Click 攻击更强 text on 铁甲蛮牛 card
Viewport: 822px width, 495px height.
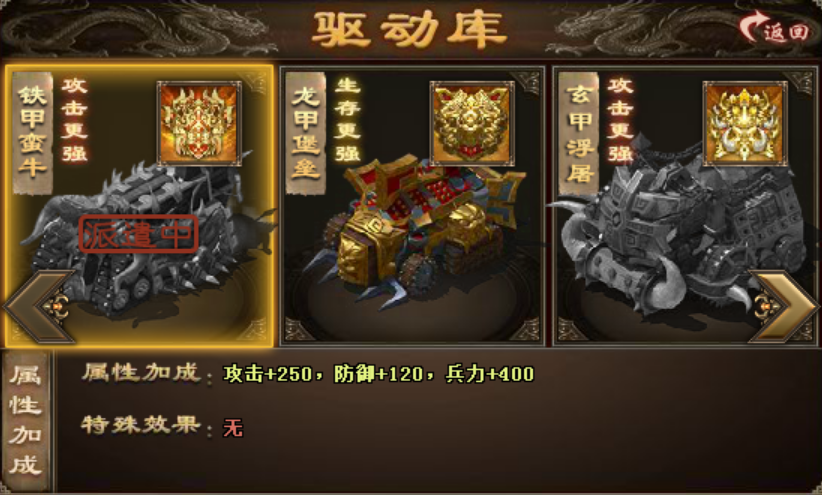coord(74,120)
